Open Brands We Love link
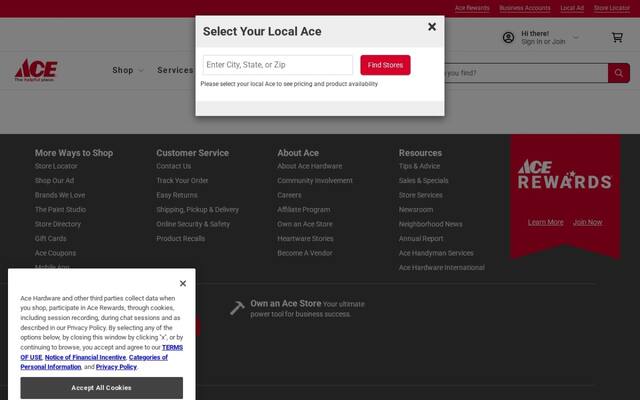 [x=60, y=195]
